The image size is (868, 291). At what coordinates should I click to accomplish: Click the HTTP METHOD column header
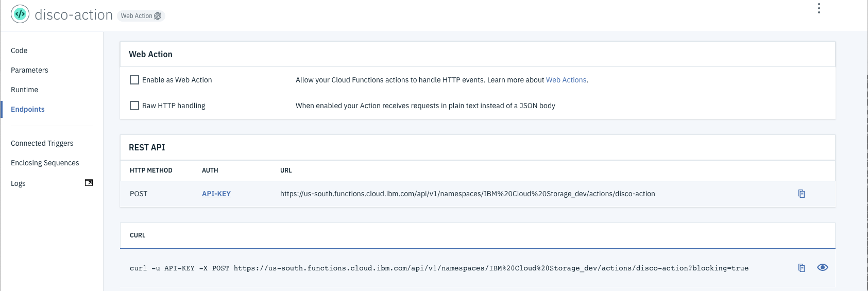[151, 170]
